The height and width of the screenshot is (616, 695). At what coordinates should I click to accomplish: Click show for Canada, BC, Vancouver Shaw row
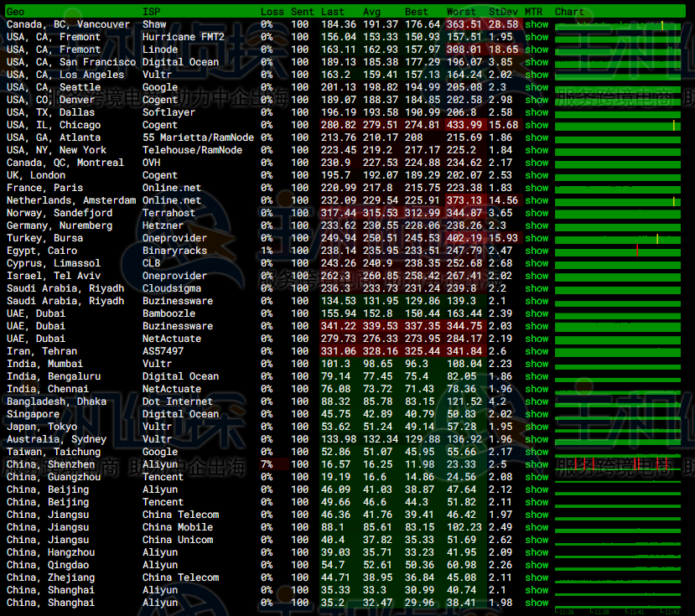537,24
